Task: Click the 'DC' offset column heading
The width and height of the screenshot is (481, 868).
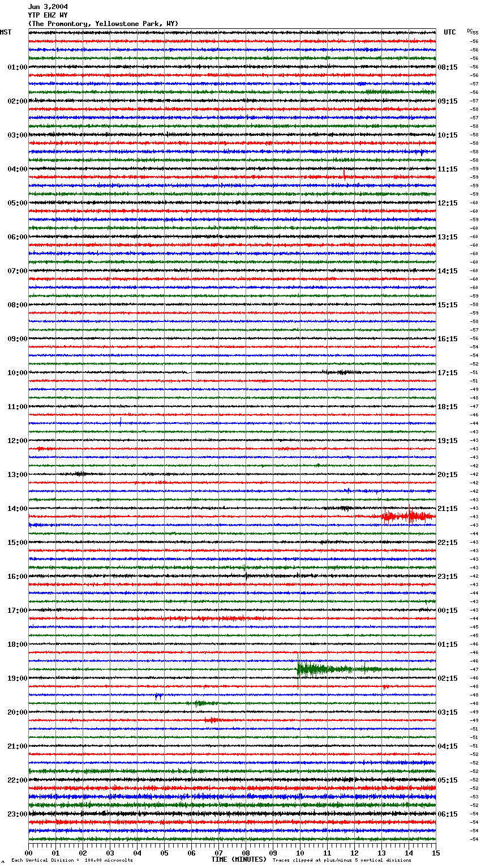Action: pyautogui.click(x=470, y=31)
